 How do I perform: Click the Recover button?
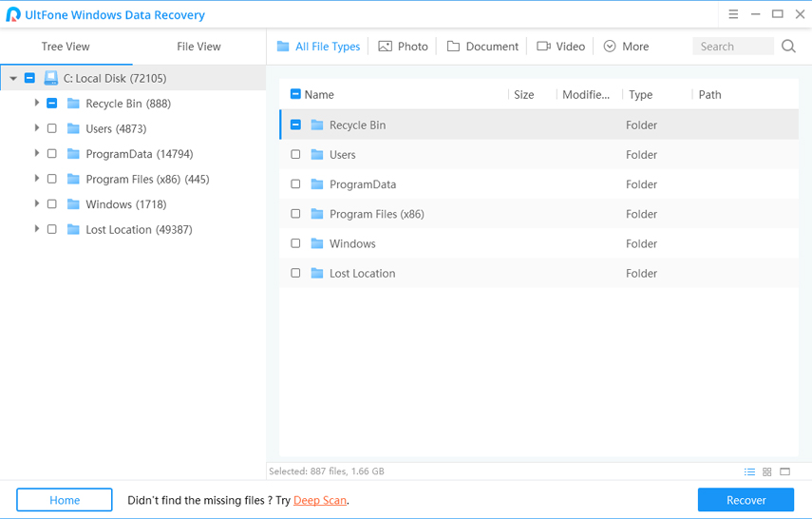(x=746, y=500)
